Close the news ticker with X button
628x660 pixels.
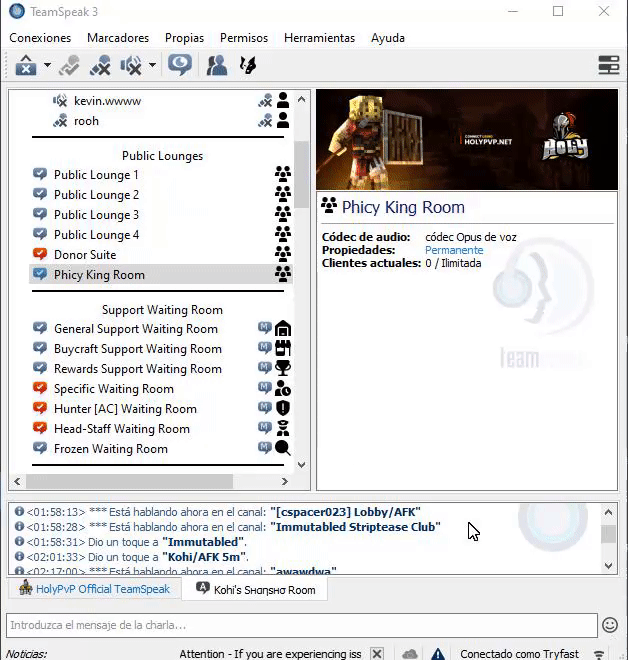coord(377,654)
